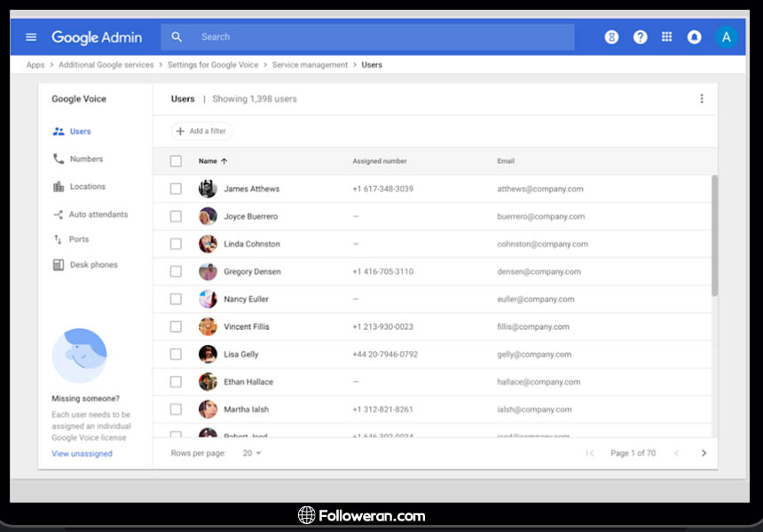Screen dimensions: 763x532
Task: Click the vertical scrollbar of users table
Action: click(x=714, y=235)
